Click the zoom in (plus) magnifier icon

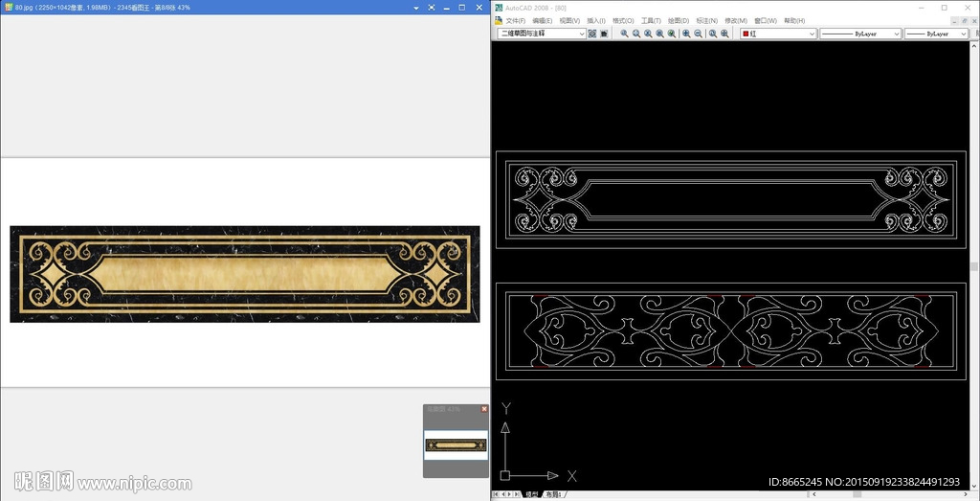[x=686, y=34]
